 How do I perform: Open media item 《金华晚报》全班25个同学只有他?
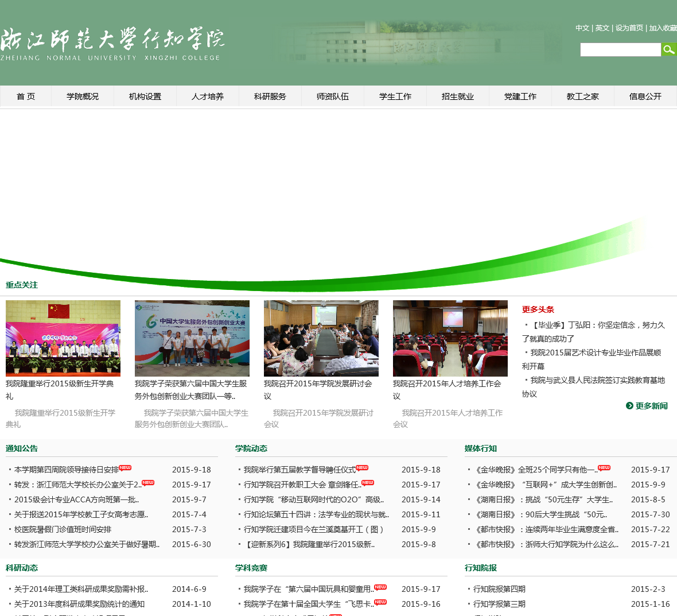[x=535, y=470]
